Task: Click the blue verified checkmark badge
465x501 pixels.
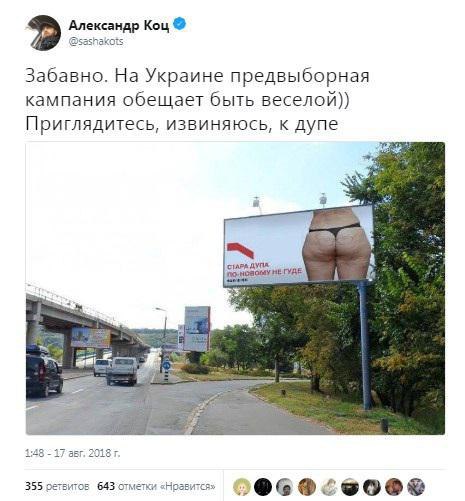Action: (x=180, y=24)
